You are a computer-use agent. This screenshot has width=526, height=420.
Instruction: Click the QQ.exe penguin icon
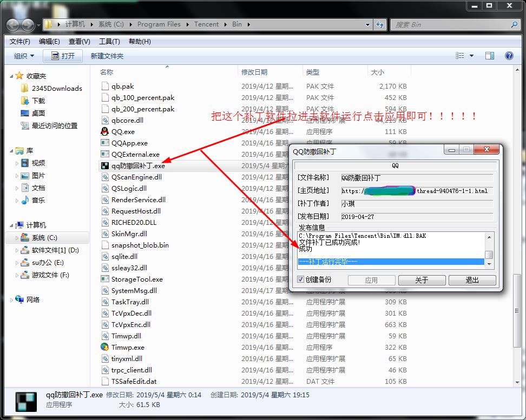point(105,131)
